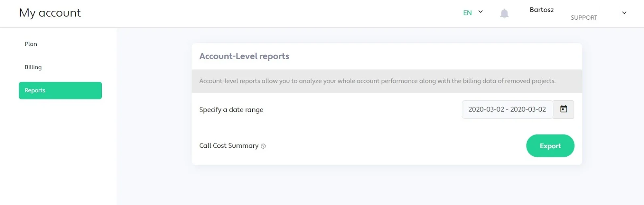The image size is (644, 205).
Task: Click the end date in date range field
Action: [528, 110]
